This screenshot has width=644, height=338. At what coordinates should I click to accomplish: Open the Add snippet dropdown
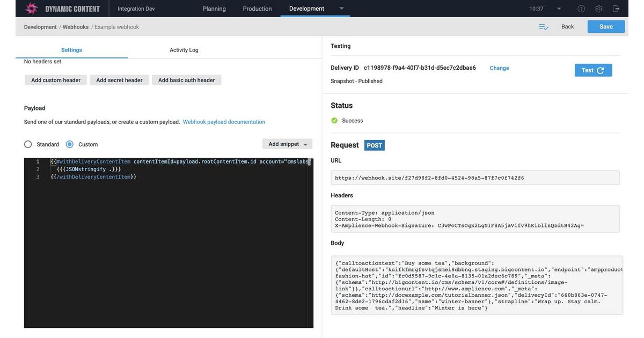(287, 144)
